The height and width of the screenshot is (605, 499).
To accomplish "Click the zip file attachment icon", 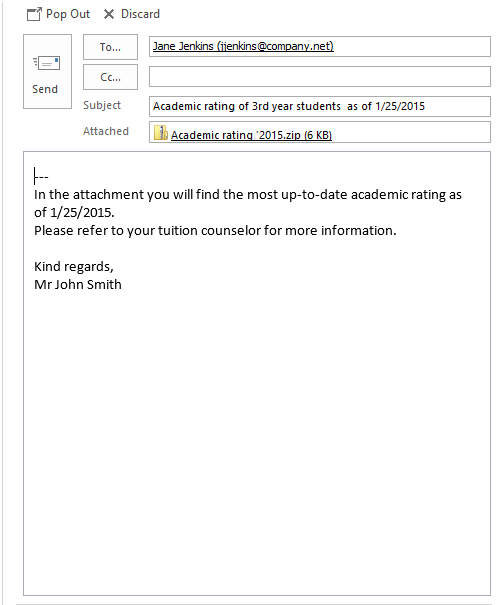I will tap(160, 133).
